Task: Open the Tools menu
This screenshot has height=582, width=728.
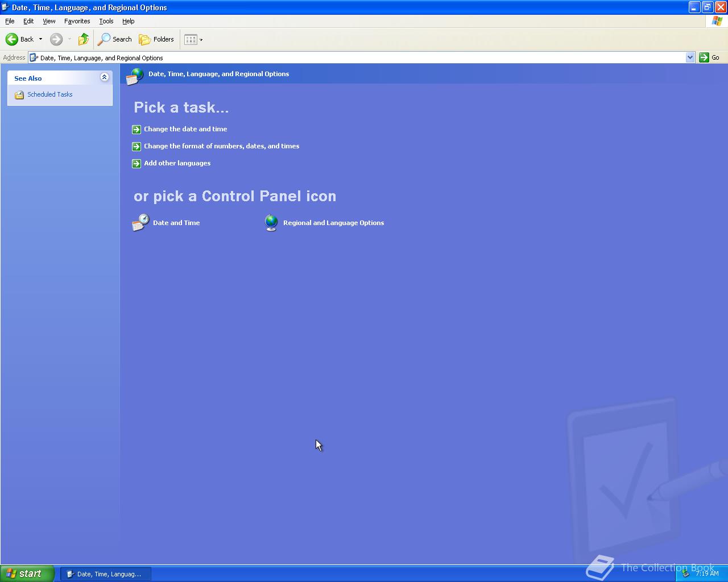Action: tap(106, 21)
